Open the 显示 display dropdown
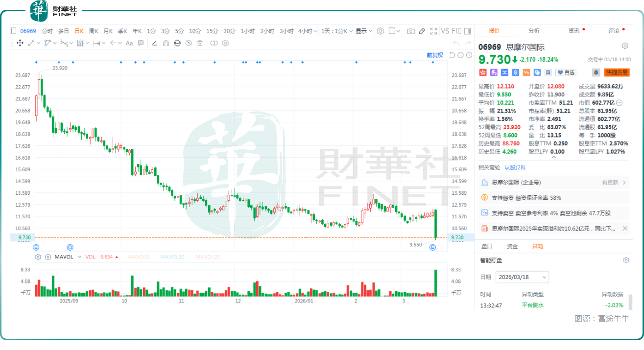 click(x=364, y=31)
